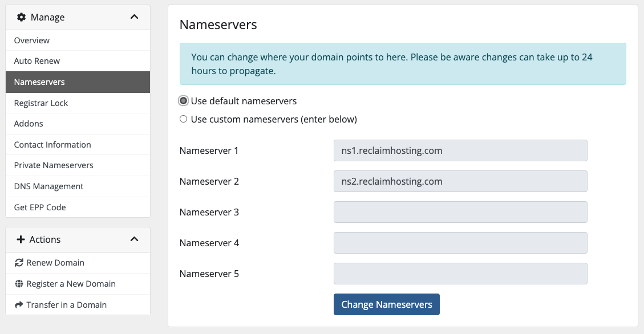Click the Nameserver 4 input field
Viewport: 644px width, 334px height.
460,243
